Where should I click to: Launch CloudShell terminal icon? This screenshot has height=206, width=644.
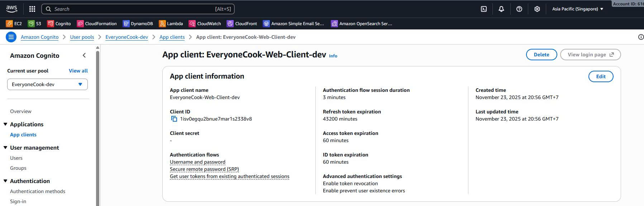click(x=484, y=9)
